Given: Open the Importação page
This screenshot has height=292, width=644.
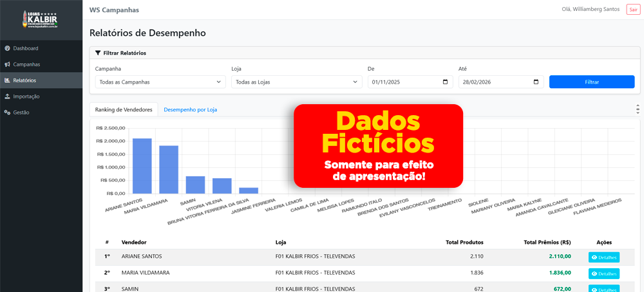Looking at the screenshot, I should [x=41, y=96].
